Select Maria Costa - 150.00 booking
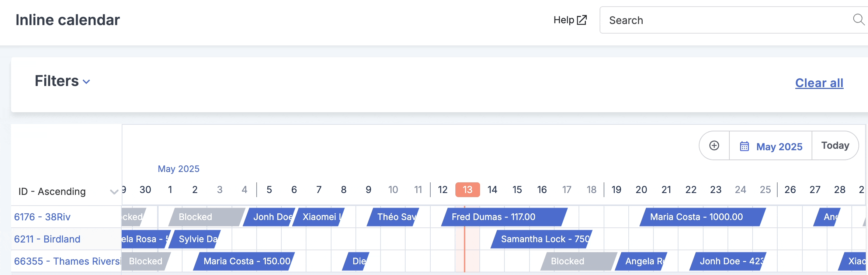 pyautogui.click(x=244, y=261)
